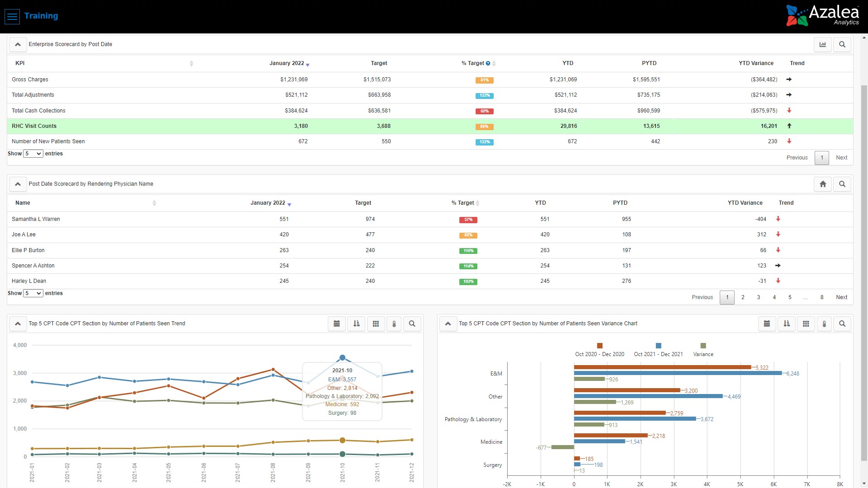868x488 pixels.
Task: Open the hamburger menu beside Training
Action: pos(12,16)
